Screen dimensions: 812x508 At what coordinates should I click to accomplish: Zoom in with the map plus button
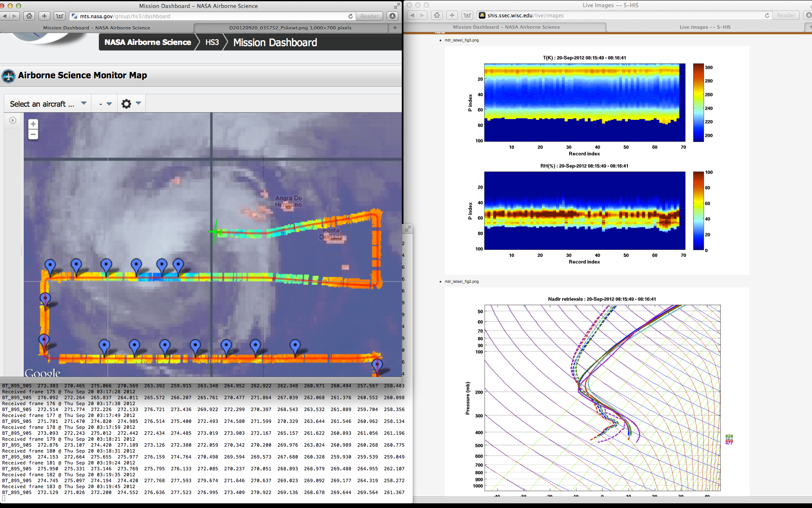33,124
